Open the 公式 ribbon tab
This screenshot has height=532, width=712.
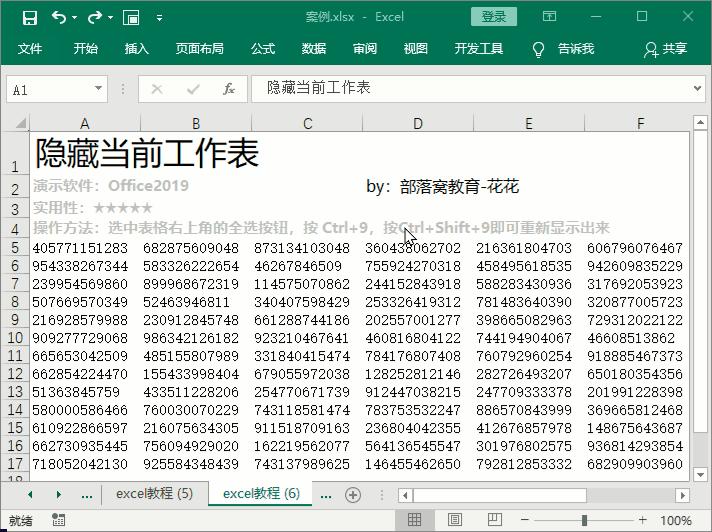(x=263, y=49)
